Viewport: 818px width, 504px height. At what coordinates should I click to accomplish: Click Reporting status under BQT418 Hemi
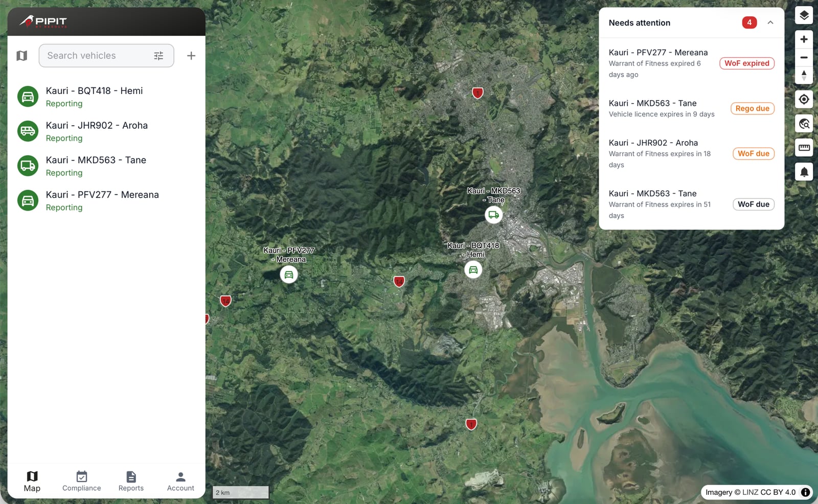pyautogui.click(x=64, y=103)
